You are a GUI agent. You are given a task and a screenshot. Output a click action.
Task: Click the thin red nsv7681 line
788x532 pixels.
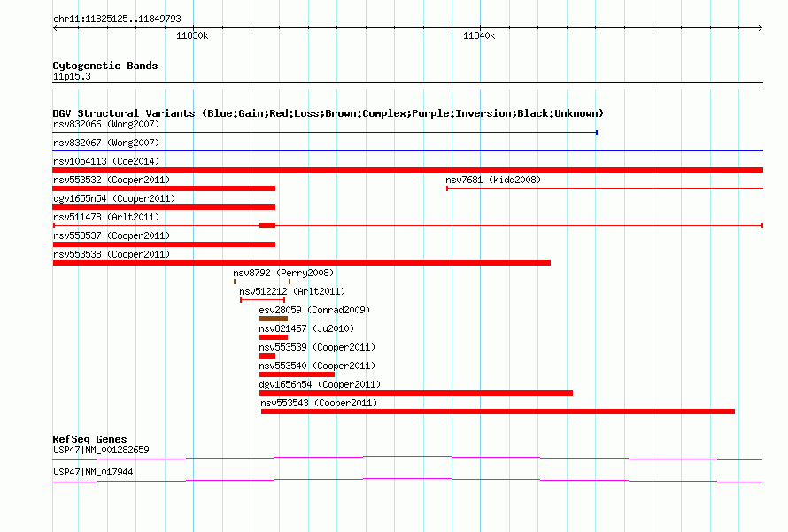click(605, 189)
